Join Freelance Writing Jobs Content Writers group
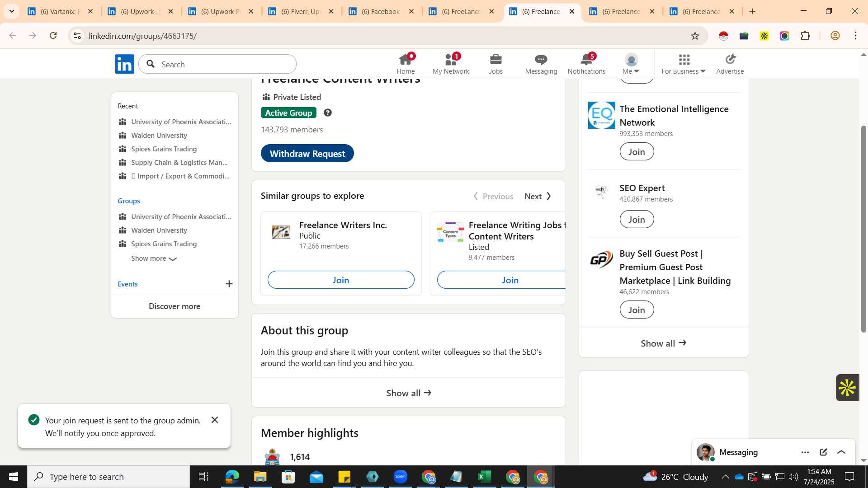The height and width of the screenshot is (488, 868). coord(501,280)
